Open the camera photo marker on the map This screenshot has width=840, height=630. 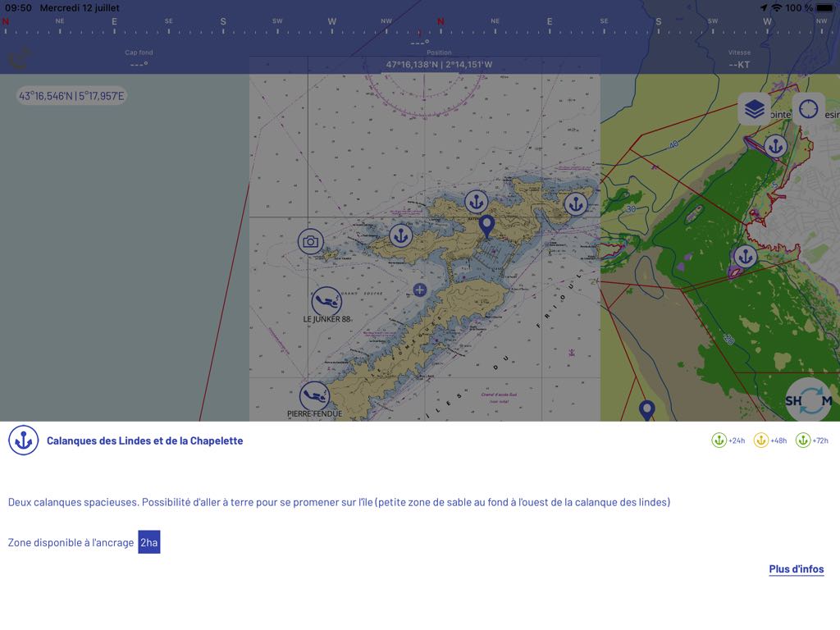310,241
